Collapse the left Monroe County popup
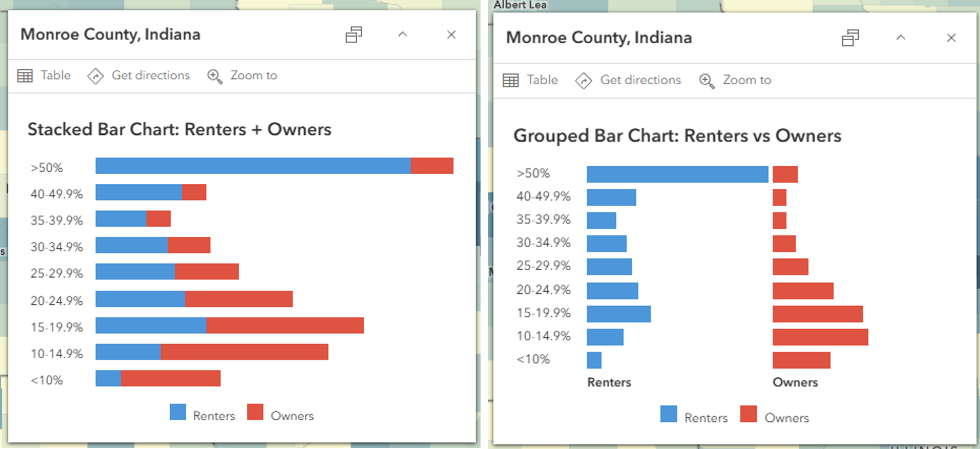 coord(402,34)
